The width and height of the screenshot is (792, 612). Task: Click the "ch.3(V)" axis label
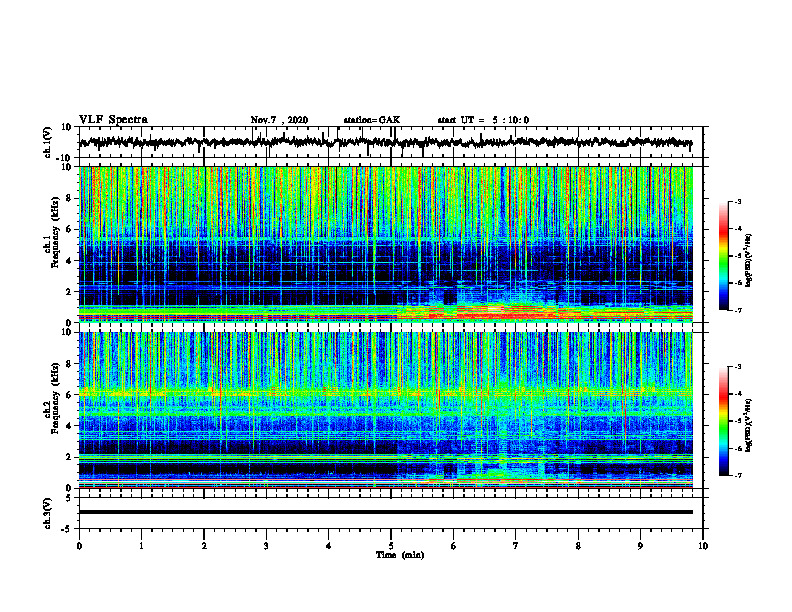pyautogui.click(x=48, y=513)
